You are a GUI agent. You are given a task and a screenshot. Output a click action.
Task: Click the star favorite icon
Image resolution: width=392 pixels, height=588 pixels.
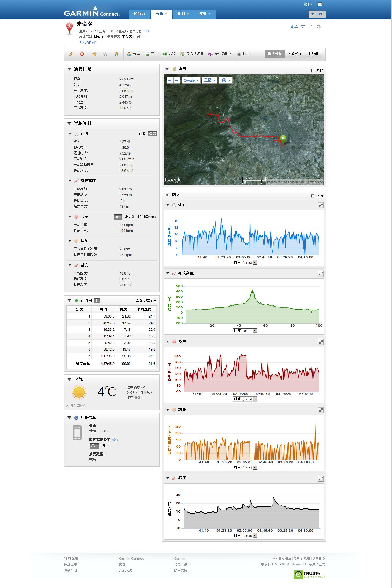pos(105,54)
